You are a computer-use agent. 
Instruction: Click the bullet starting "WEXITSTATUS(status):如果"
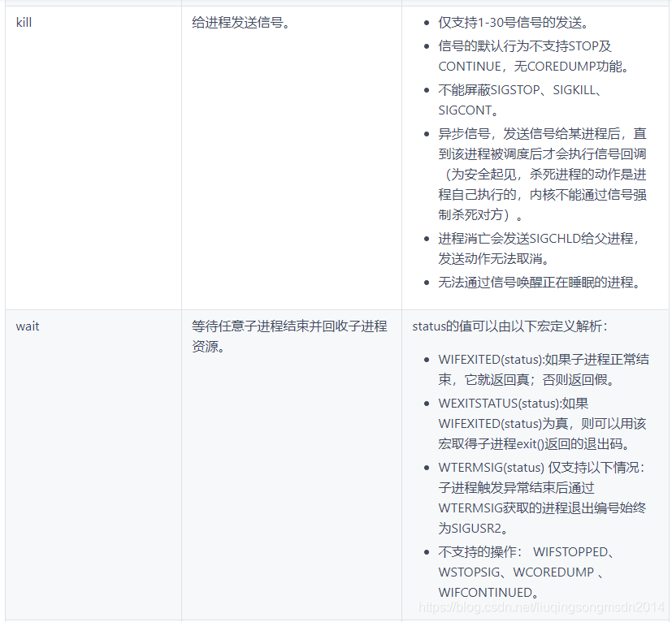542,424
